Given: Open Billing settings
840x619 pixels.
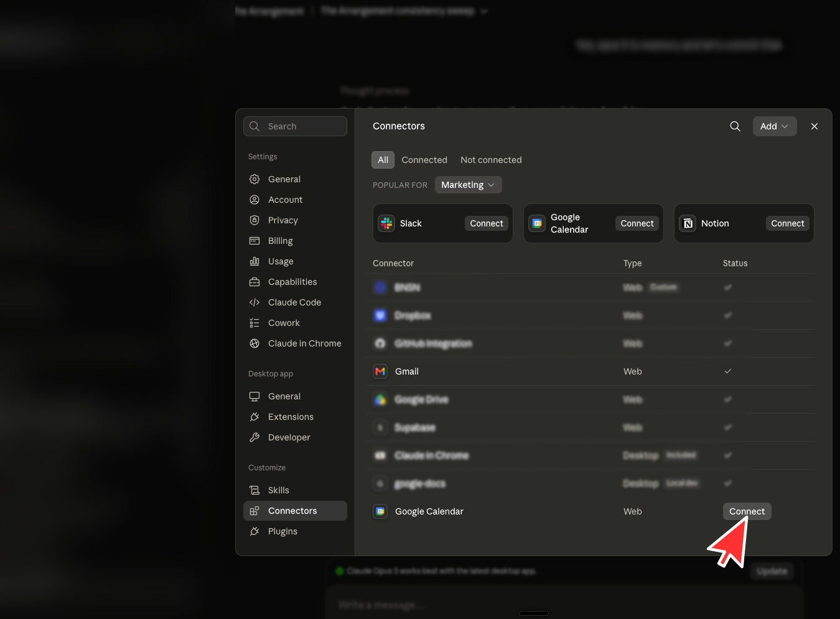Looking at the screenshot, I should (295, 241).
